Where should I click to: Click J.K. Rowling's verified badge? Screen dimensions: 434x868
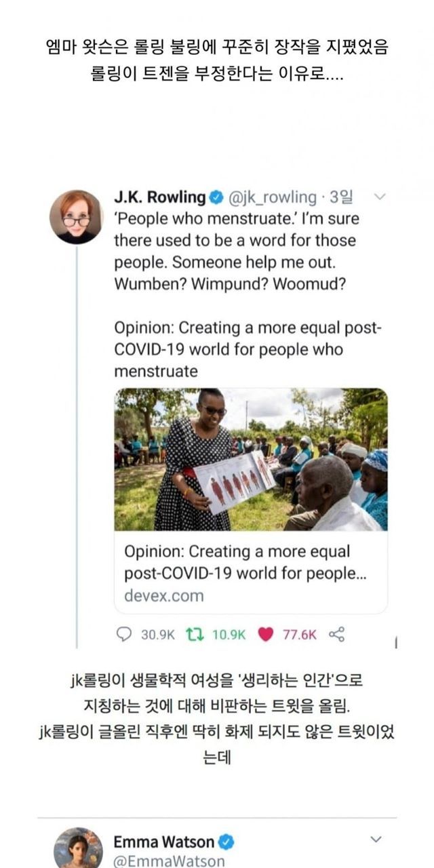coord(215,198)
